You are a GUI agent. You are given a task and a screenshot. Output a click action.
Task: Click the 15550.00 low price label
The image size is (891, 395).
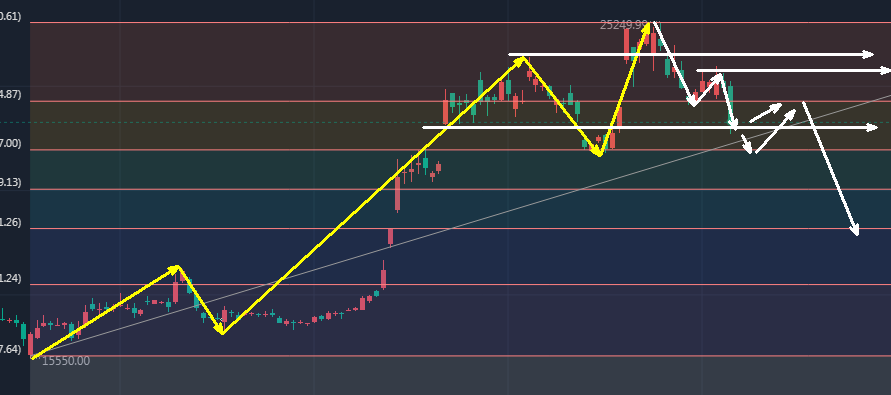[x=66, y=361]
